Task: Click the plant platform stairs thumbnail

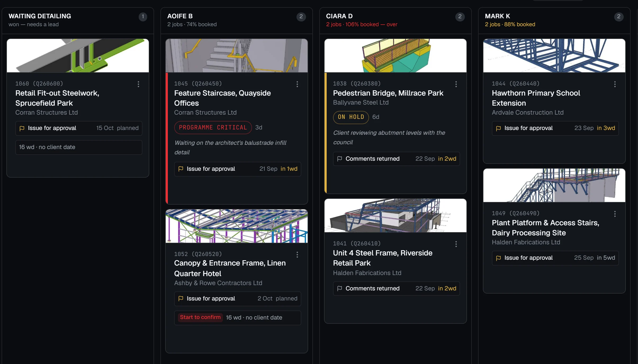Action: pyautogui.click(x=554, y=185)
